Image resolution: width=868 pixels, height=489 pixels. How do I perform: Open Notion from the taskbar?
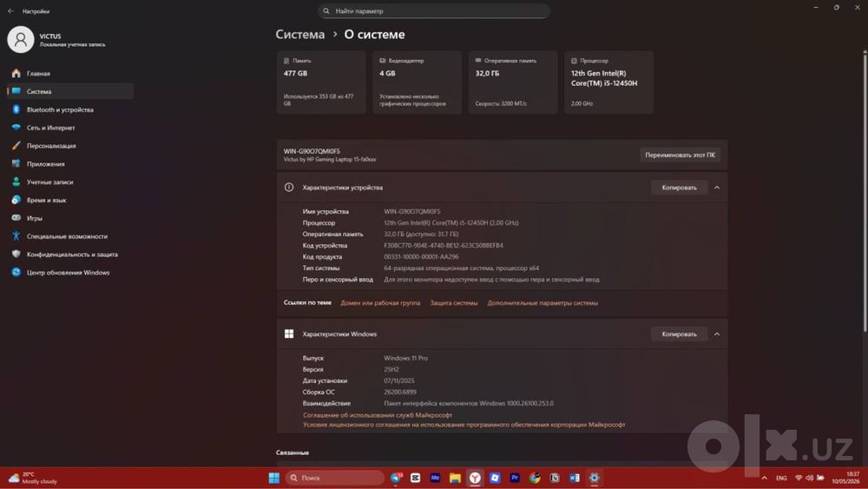[x=555, y=478]
